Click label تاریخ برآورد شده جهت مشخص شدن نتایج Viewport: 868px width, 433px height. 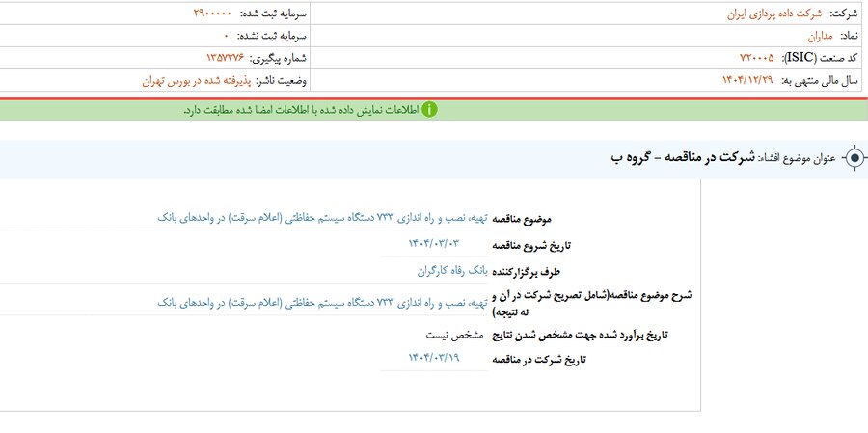[581, 335]
